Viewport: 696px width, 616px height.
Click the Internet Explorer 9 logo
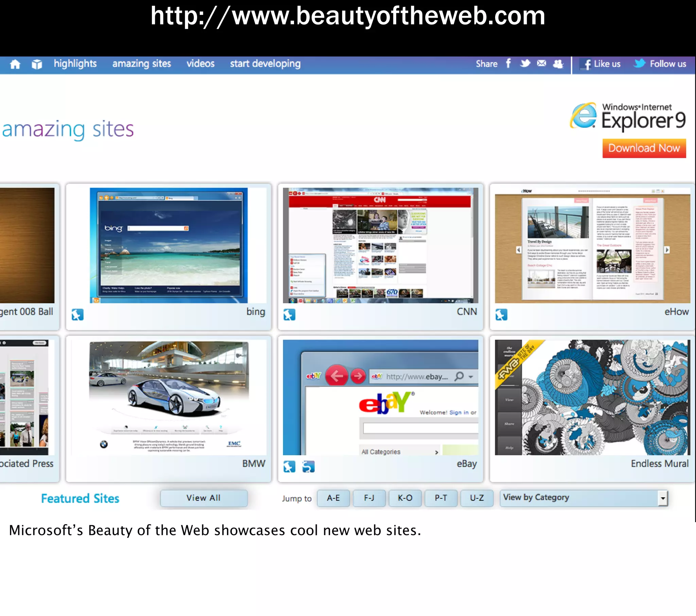tap(628, 117)
